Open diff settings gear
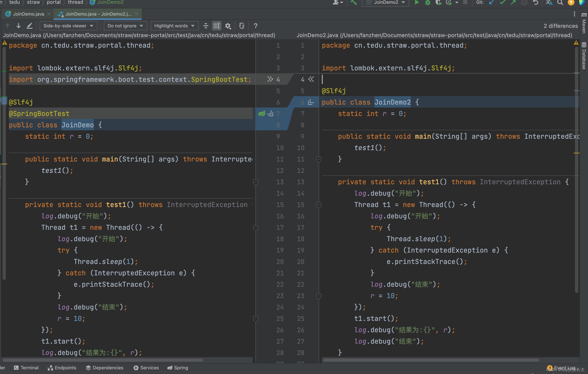The height and width of the screenshot is (374, 588). click(228, 26)
